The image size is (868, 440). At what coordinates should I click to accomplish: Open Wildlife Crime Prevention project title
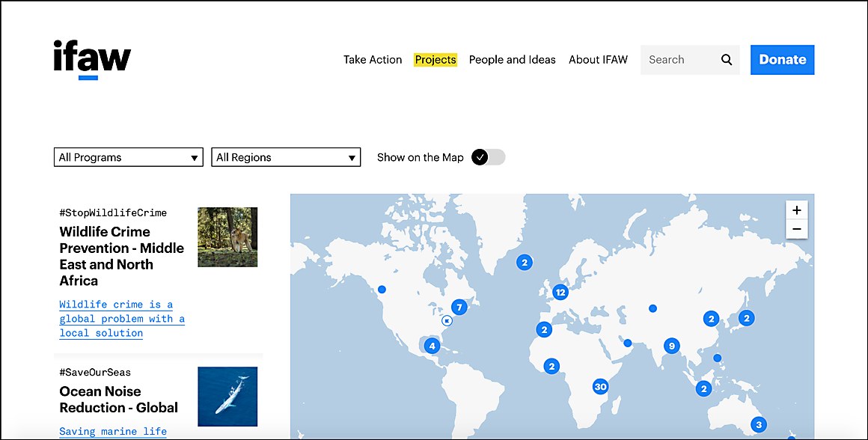click(122, 256)
